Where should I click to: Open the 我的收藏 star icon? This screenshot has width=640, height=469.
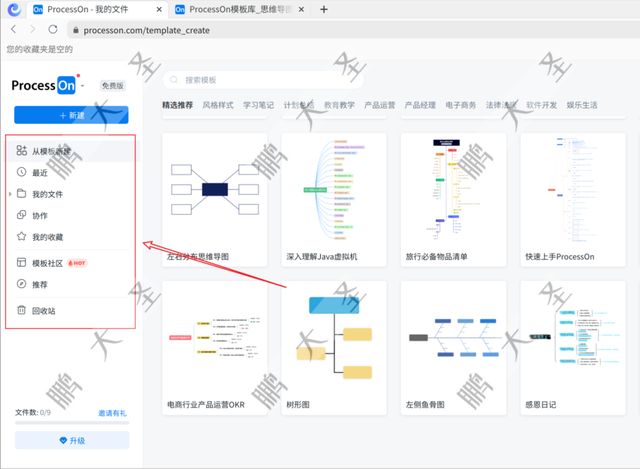click(22, 236)
